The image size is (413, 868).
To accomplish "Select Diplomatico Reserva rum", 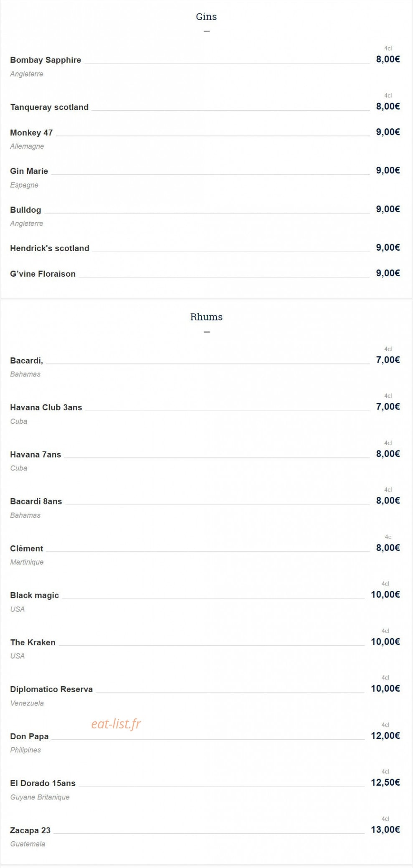I will pos(51,689).
